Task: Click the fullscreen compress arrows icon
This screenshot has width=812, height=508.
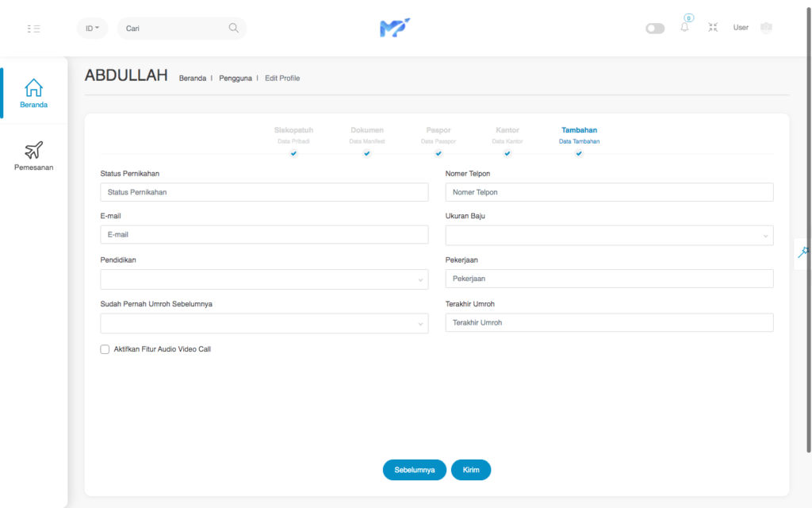Action: [x=713, y=28]
